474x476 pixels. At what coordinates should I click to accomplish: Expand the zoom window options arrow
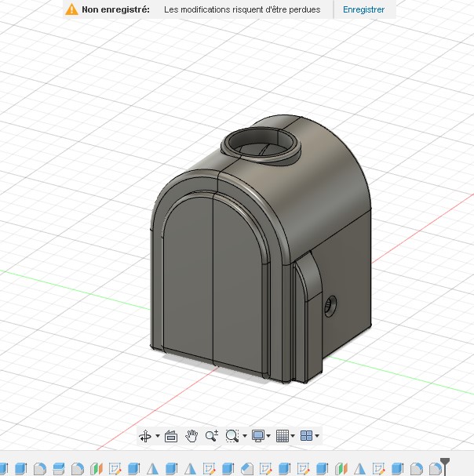click(245, 436)
